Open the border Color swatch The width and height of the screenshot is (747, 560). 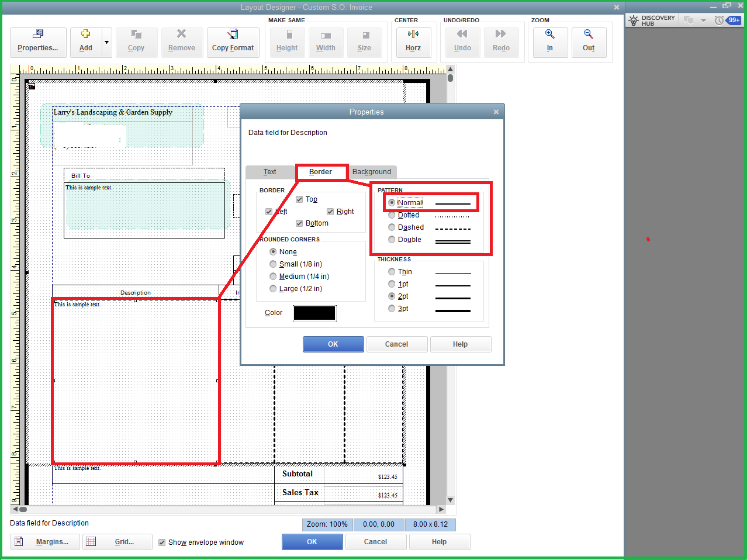pyautogui.click(x=314, y=313)
